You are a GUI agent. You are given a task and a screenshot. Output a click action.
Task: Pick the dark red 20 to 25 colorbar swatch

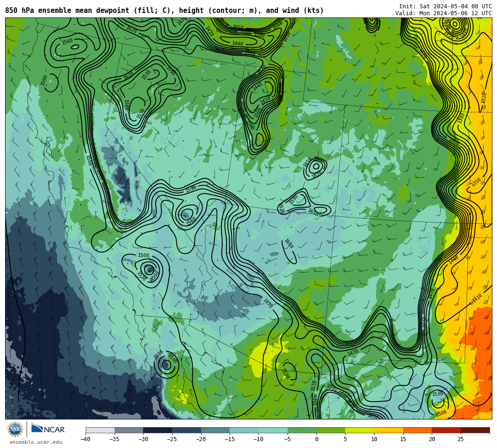[x=446, y=430]
